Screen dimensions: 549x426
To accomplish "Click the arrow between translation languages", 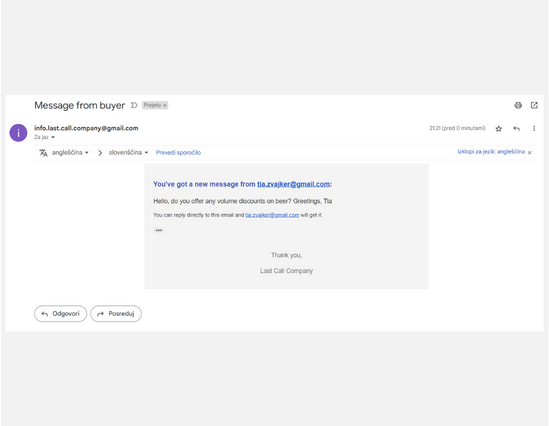I will (x=100, y=153).
